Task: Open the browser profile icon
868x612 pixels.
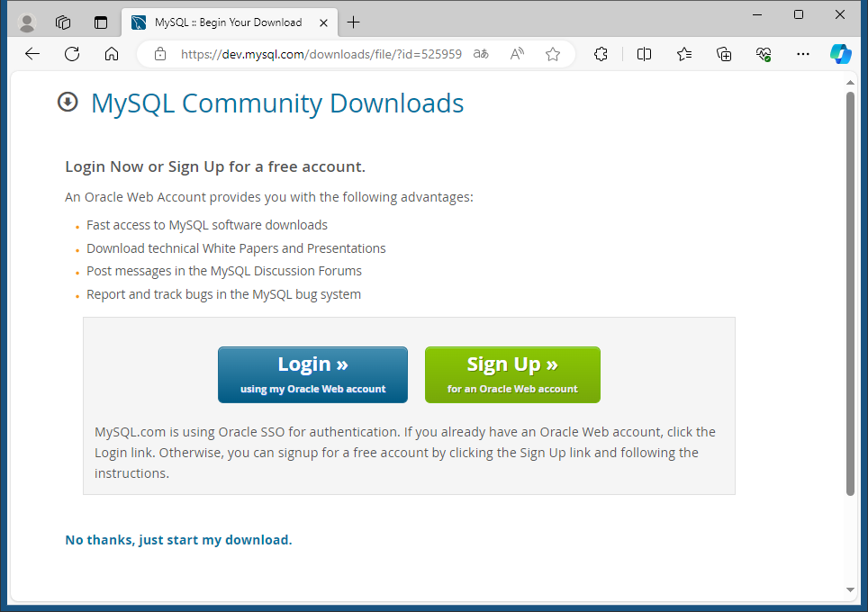Action: coord(27,22)
